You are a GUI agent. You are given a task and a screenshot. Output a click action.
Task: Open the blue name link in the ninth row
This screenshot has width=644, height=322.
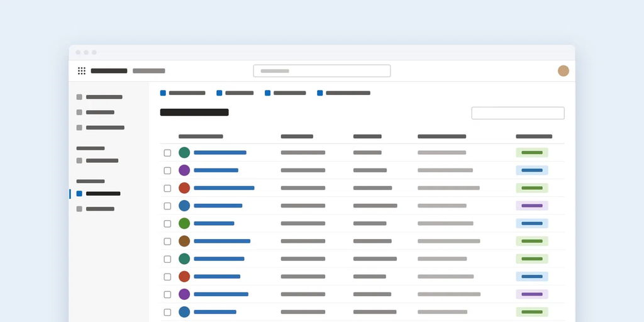coord(221,294)
